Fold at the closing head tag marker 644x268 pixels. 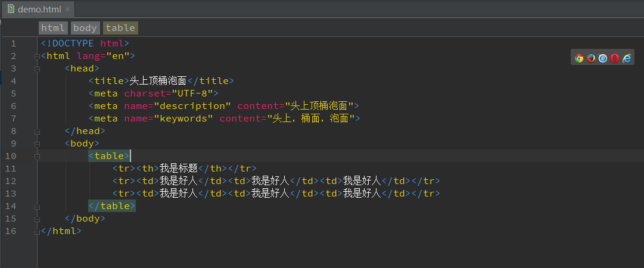click(38, 132)
